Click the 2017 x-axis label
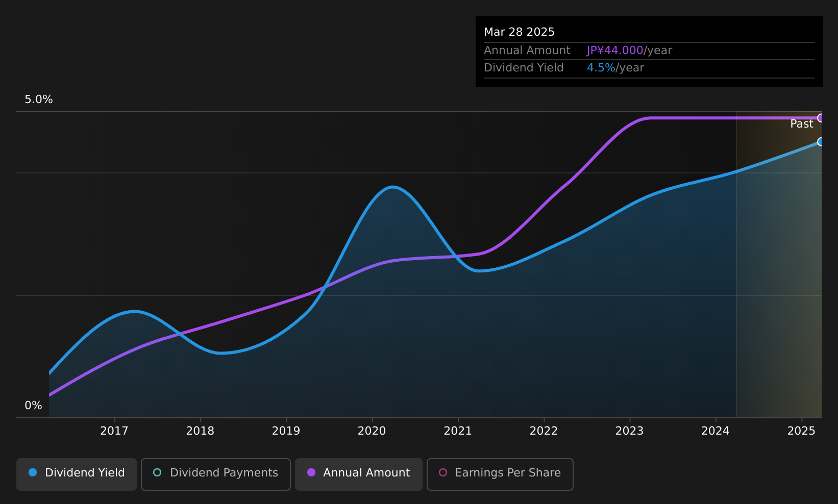 114,431
